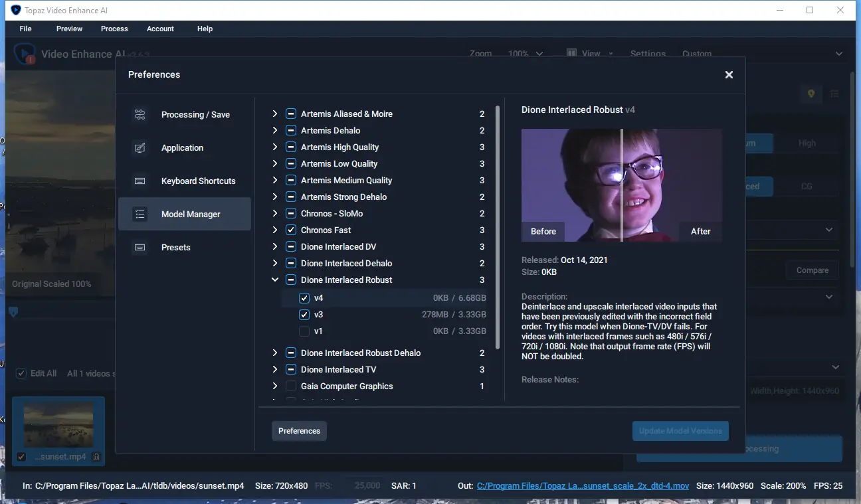Uncheck the v4 version checkbox
The image size is (861, 504).
coord(304,298)
